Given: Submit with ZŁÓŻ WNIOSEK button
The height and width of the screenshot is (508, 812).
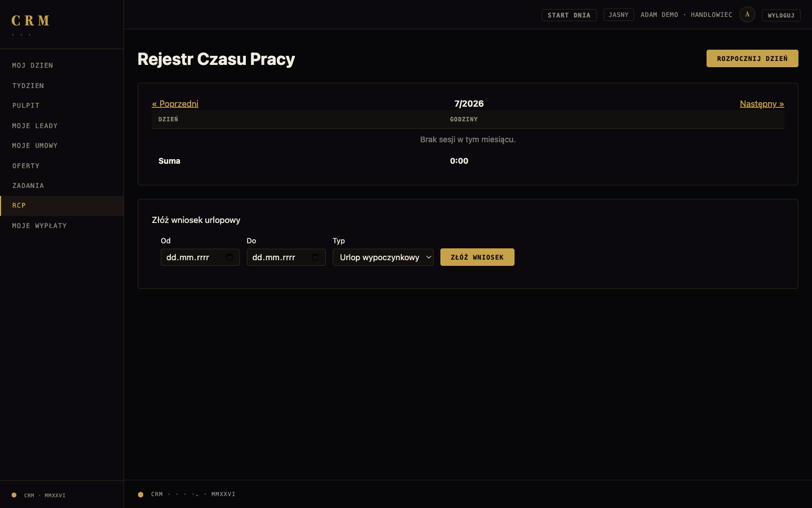Looking at the screenshot, I should coord(477,257).
